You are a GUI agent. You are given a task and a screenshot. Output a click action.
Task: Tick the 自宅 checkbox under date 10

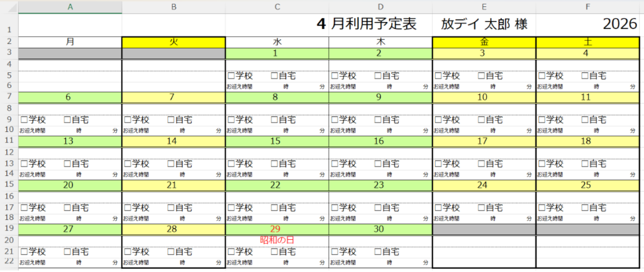(x=481, y=120)
